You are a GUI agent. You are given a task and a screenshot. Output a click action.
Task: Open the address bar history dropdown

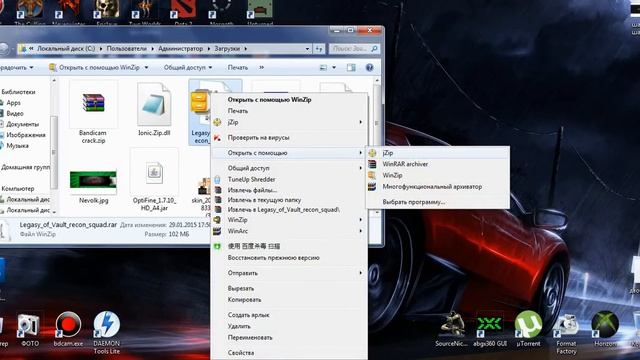[307, 49]
